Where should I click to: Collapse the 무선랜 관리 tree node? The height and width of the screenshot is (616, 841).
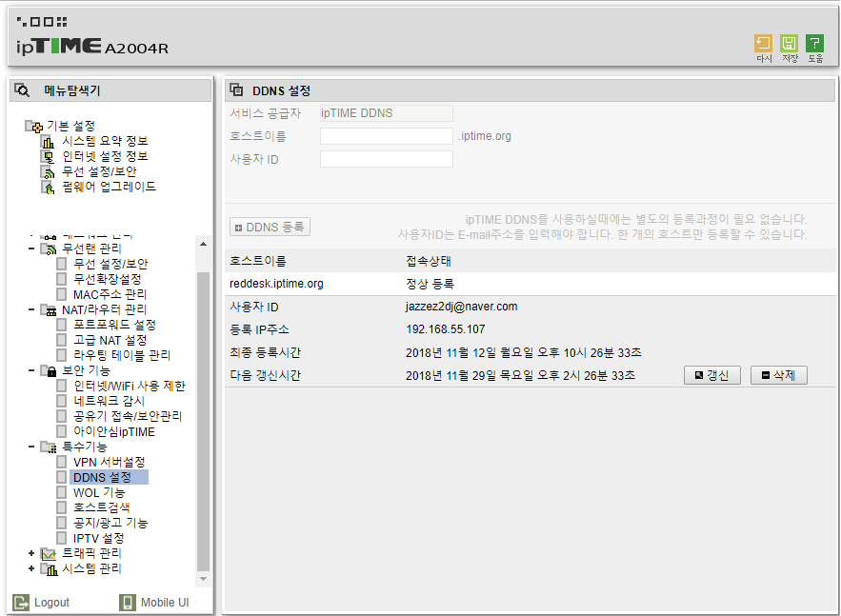[x=31, y=248]
